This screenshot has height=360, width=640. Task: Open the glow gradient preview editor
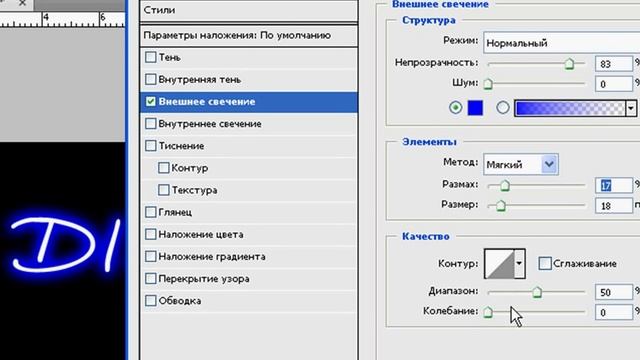coord(570,109)
